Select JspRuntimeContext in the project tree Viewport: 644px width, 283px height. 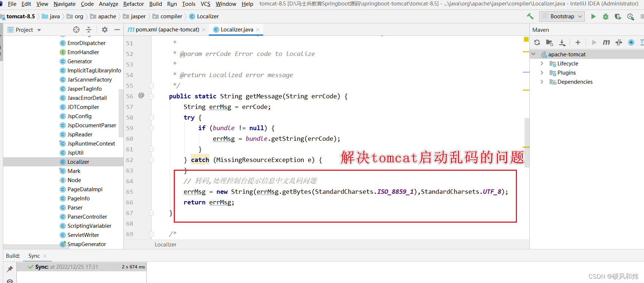pyautogui.click(x=91, y=144)
